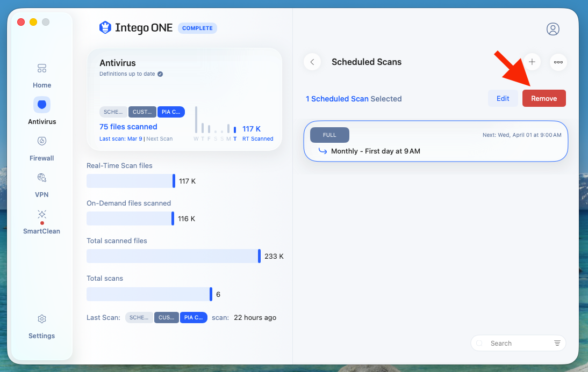Click the Remove button
The height and width of the screenshot is (372, 588).
coord(544,98)
